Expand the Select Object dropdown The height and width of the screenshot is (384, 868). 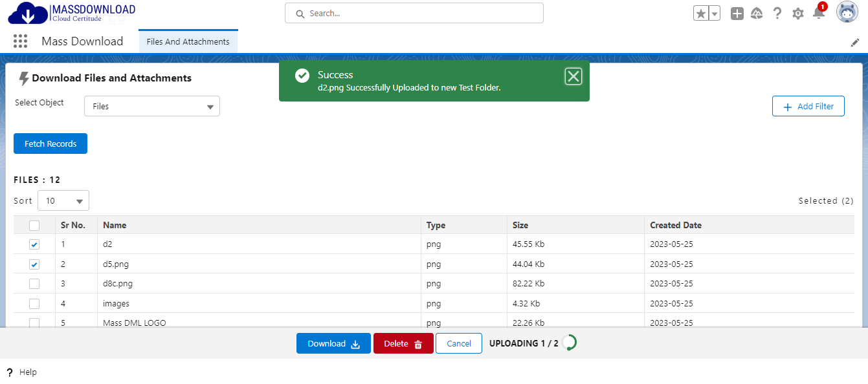[152, 107]
